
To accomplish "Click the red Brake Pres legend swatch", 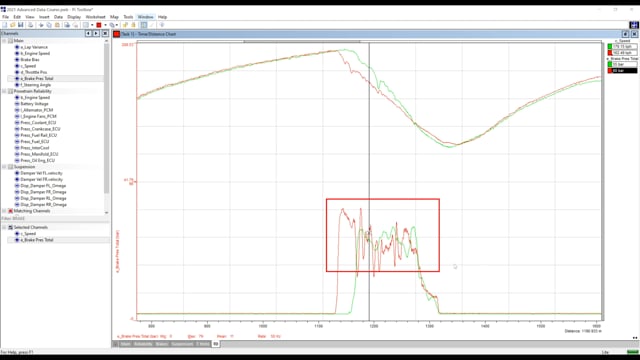I will [x=610, y=71].
